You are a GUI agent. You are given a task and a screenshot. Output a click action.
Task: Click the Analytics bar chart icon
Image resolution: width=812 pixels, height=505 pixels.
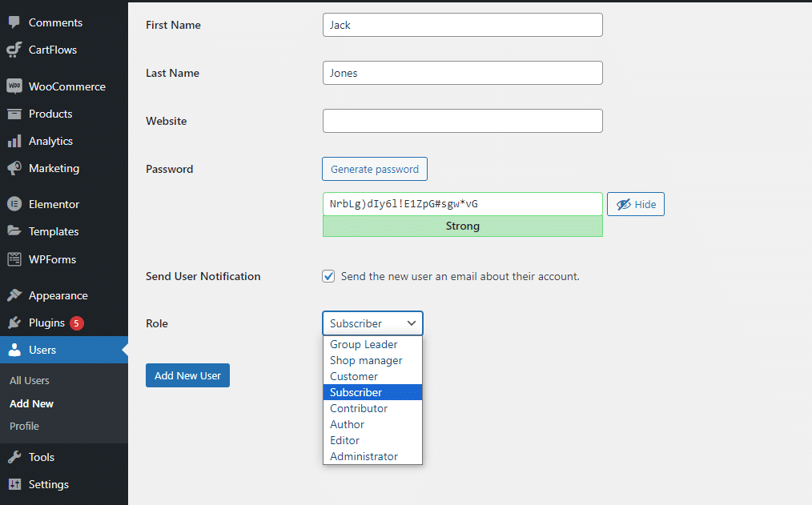pos(14,141)
